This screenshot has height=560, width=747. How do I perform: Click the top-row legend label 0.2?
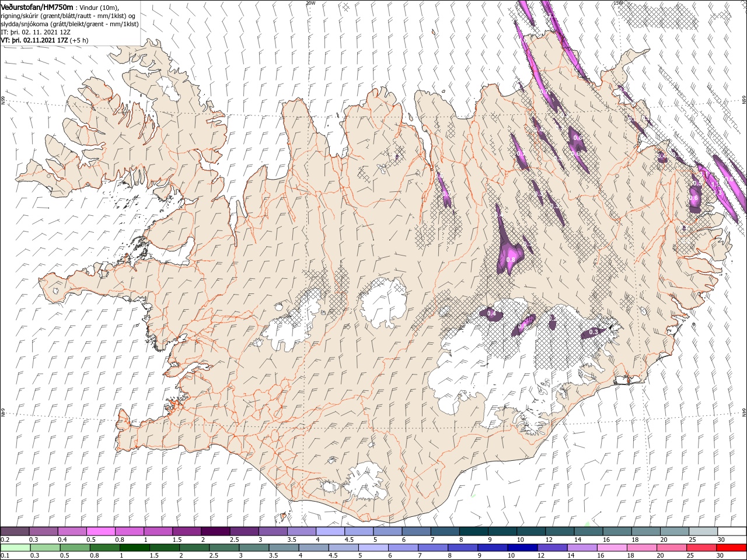point(5,540)
